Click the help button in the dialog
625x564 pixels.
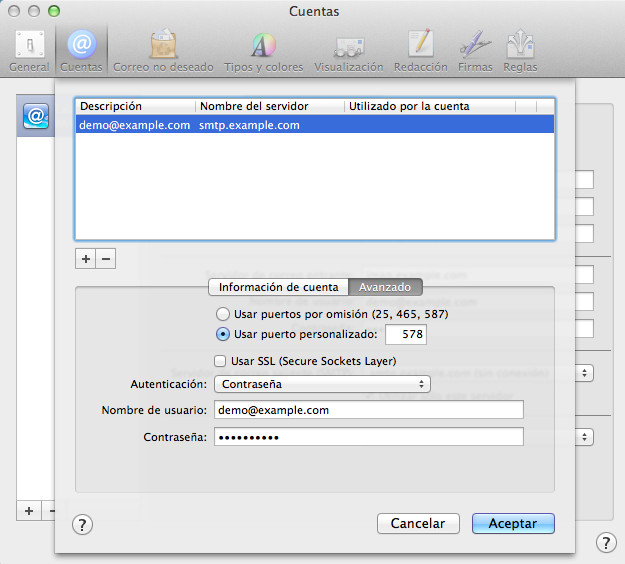(83, 524)
